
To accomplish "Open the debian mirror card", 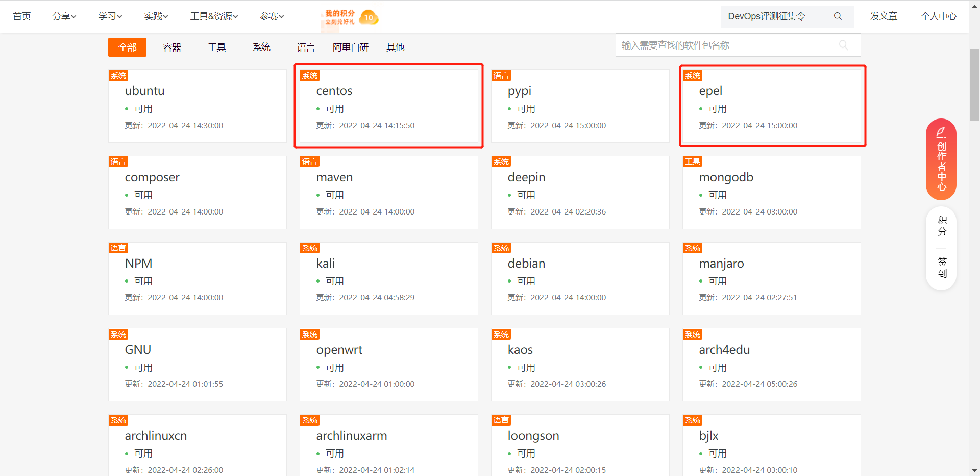I will [x=580, y=278].
